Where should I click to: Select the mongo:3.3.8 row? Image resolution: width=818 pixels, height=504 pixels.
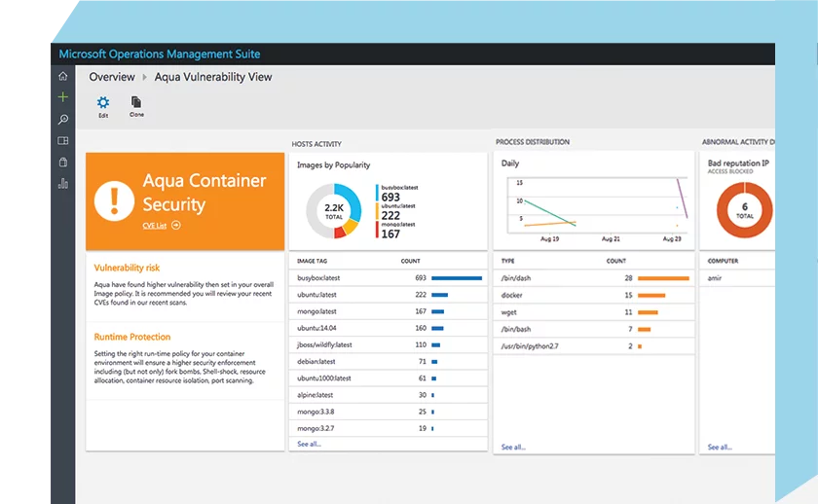pyautogui.click(x=389, y=412)
